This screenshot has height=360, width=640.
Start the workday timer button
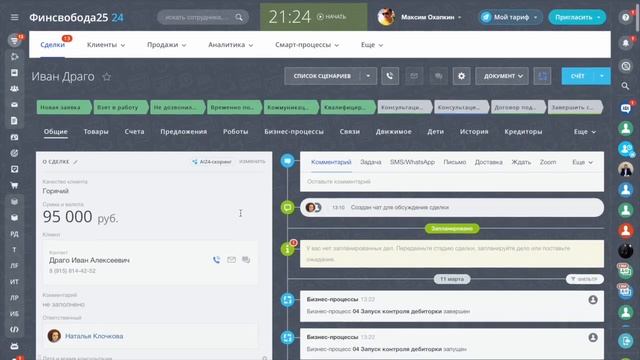331,17
